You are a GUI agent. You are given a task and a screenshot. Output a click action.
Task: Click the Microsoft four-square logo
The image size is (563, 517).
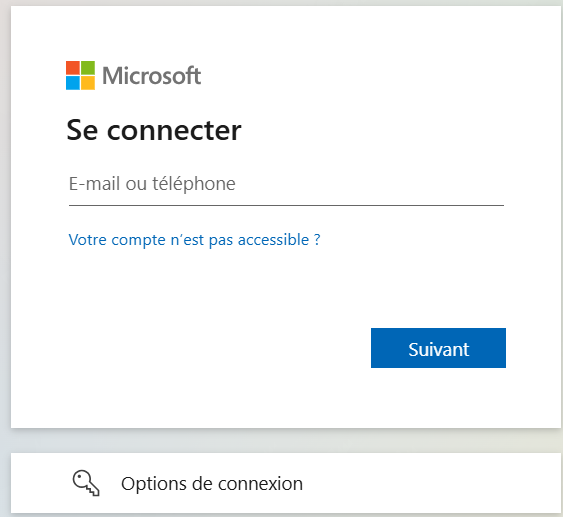tap(80, 75)
